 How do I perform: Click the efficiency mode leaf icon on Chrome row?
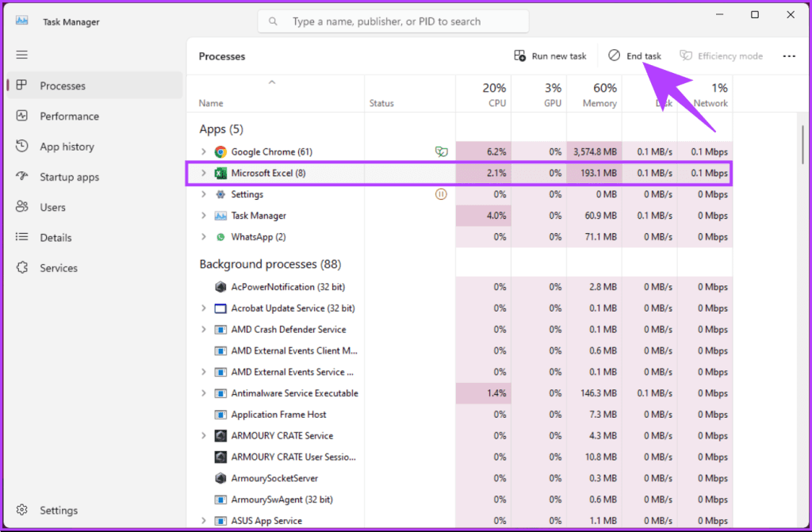(441, 151)
